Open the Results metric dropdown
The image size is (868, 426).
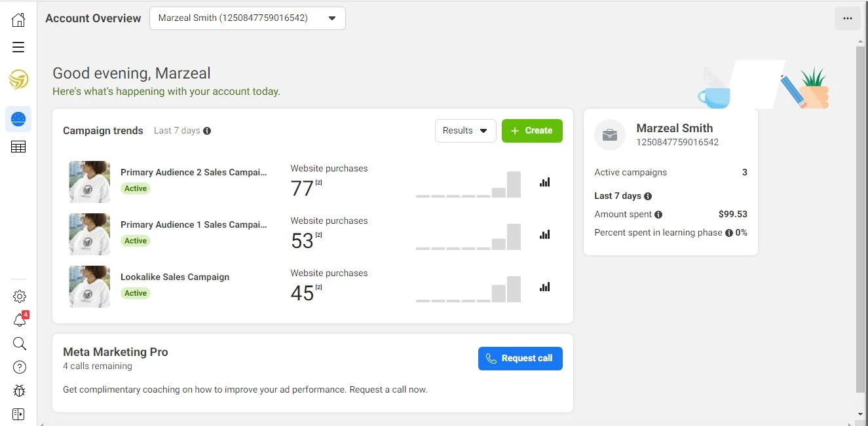(x=466, y=130)
